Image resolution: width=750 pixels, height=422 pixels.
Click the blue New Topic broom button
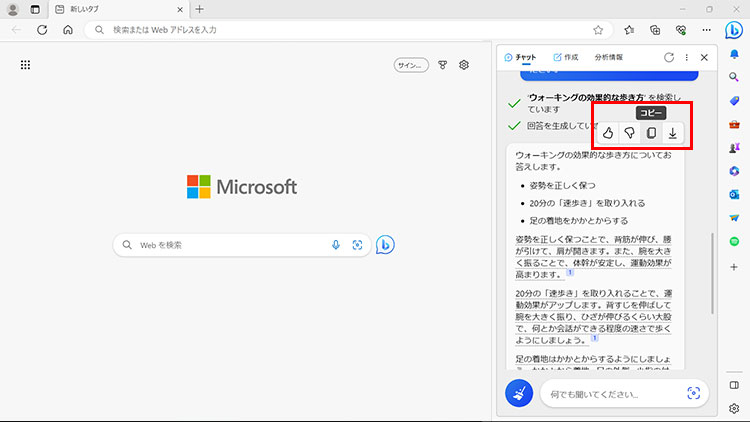tap(519, 394)
